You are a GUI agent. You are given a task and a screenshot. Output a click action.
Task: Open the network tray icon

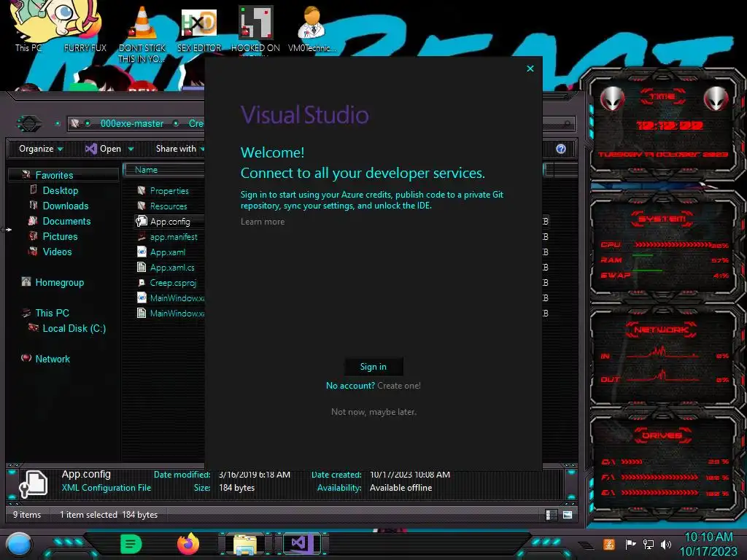[648, 544]
